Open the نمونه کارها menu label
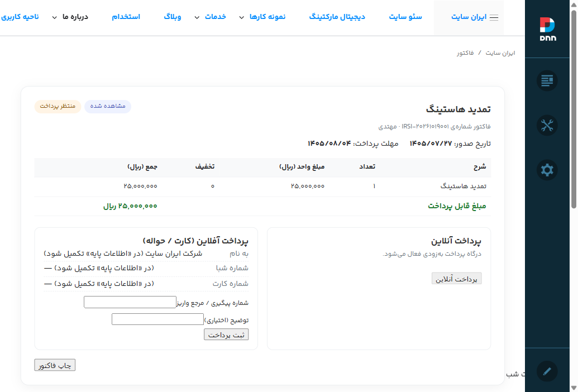The image size is (578, 392). coord(267,17)
